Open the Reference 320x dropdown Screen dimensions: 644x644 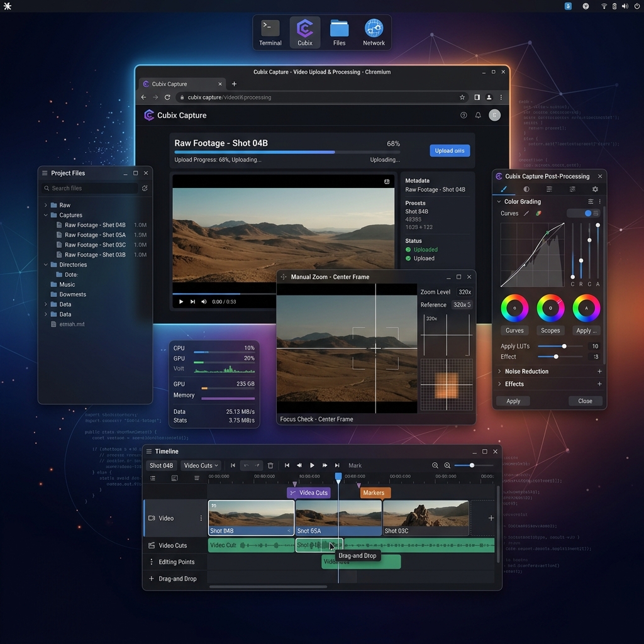pyautogui.click(x=462, y=305)
